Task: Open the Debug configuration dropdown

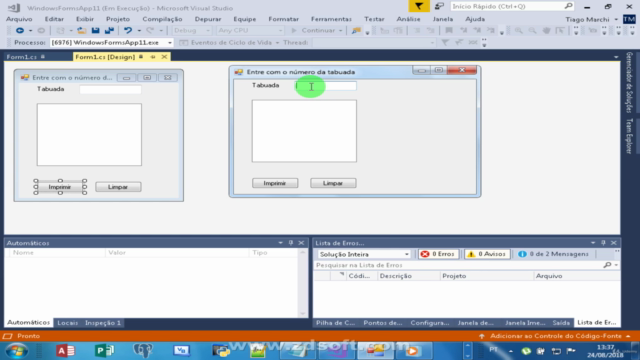Action: [191, 31]
